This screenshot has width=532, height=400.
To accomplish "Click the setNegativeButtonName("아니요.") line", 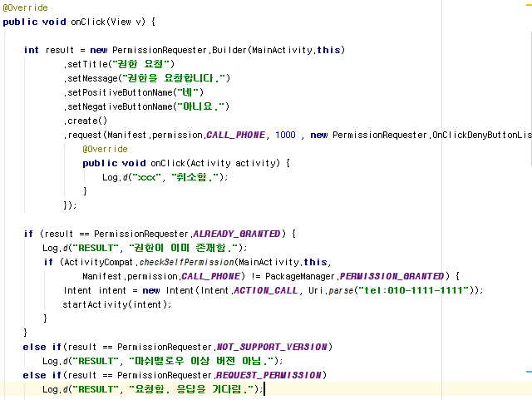I will click(x=146, y=106).
